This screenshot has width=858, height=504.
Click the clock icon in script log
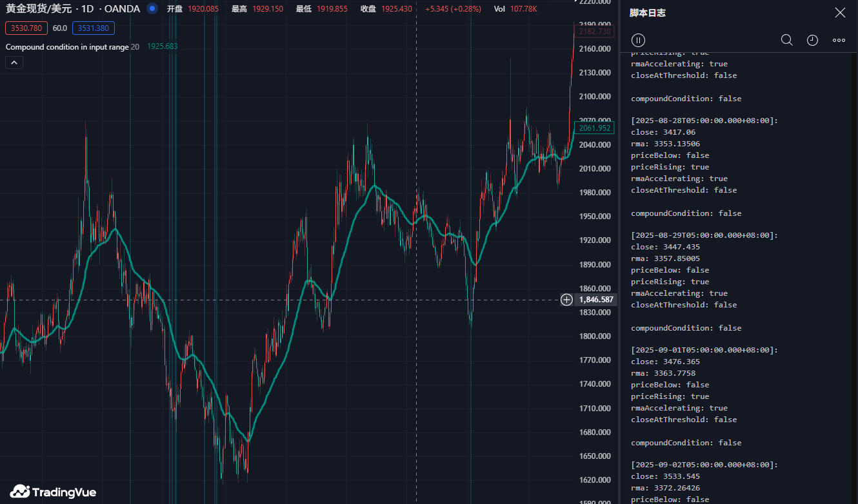click(812, 40)
